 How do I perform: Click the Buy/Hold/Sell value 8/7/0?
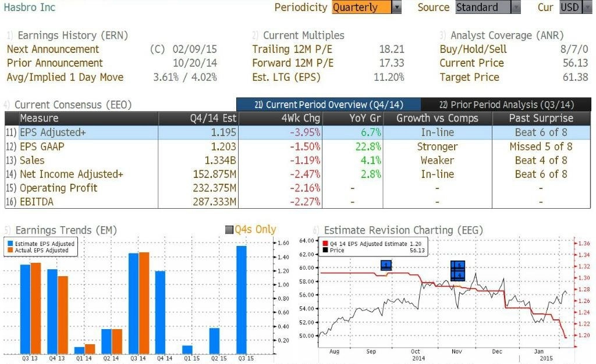[574, 49]
